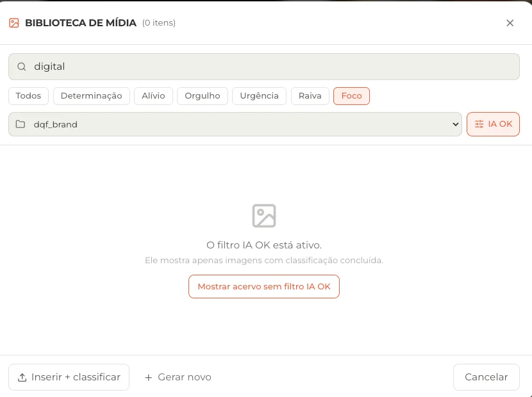532x397 pixels.
Task: Select the Raiva filter chip
Action: tap(310, 96)
